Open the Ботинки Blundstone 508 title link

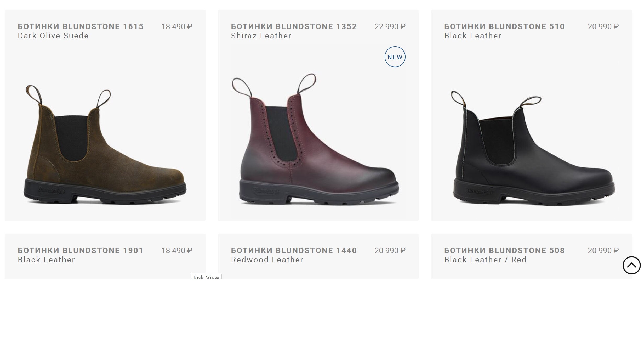[504, 251]
